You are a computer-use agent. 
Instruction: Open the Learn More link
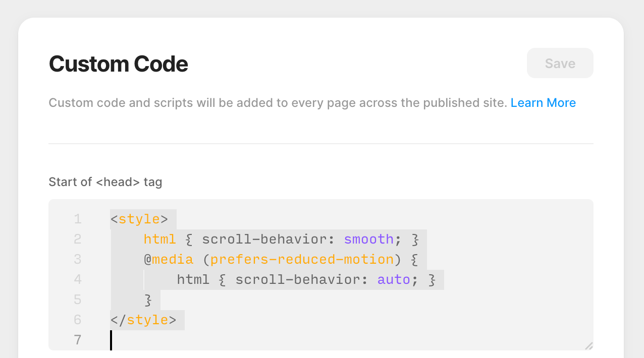click(543, 103)
